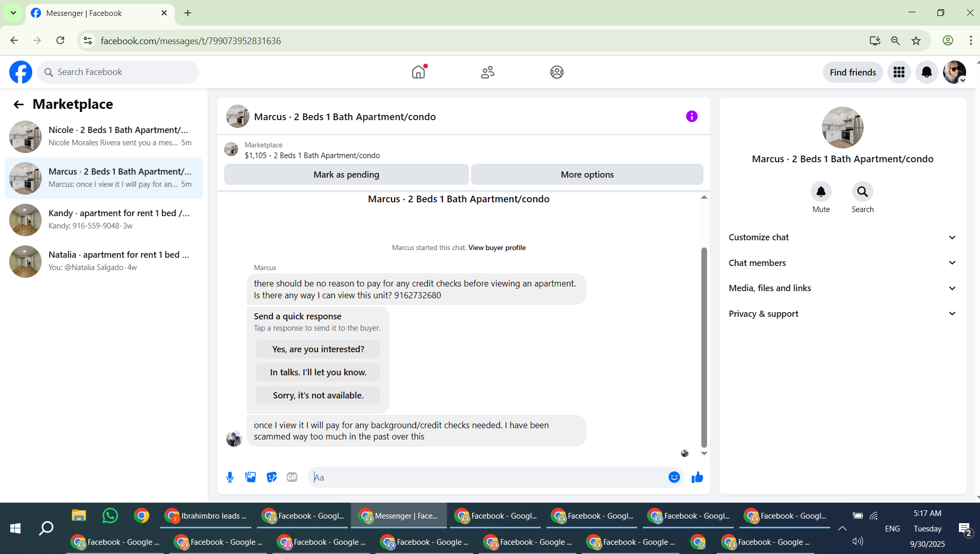The height and width of the screenshot is (554, 980).
Task: Go back using the Marketplace back arrow
Action: click(18, 105)
